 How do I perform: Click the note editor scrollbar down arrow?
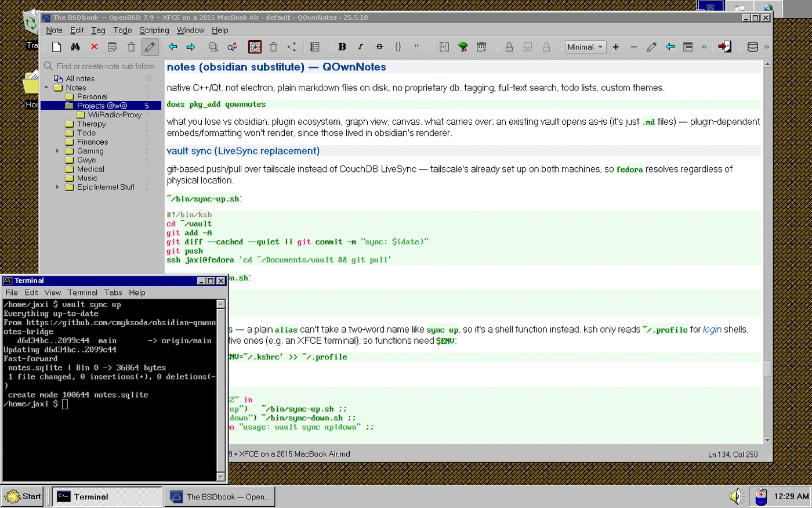point(767,440)
